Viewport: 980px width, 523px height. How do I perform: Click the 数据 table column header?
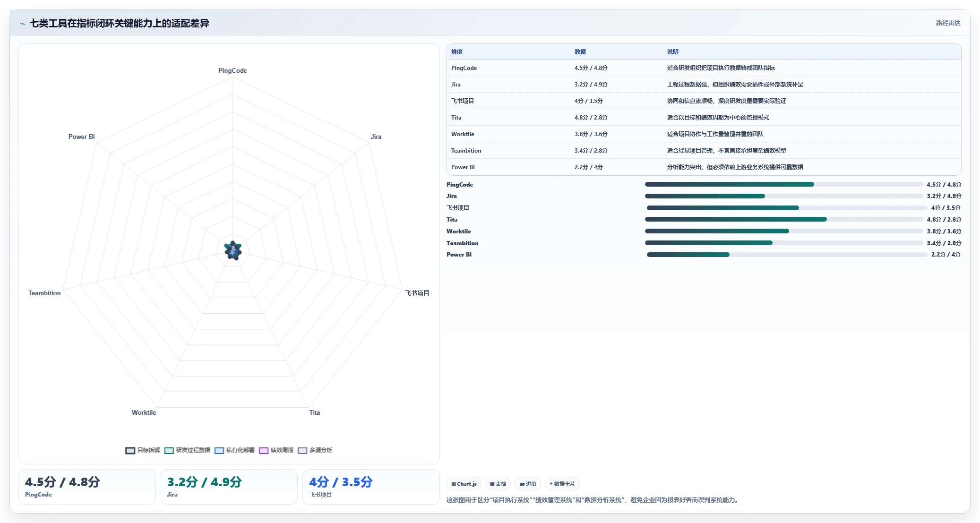pyautogui.click(x=580, y=52)
